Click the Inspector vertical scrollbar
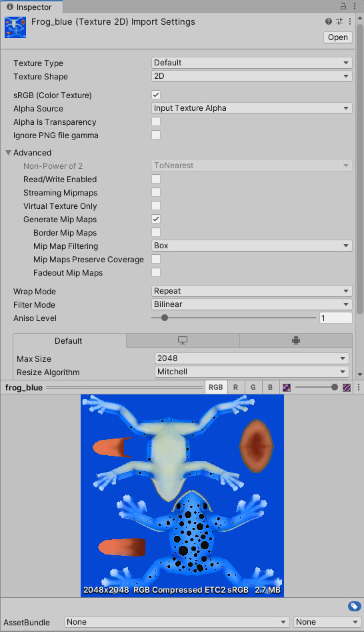The width and height of the screenshot is (364, 632). click(360, 170)
